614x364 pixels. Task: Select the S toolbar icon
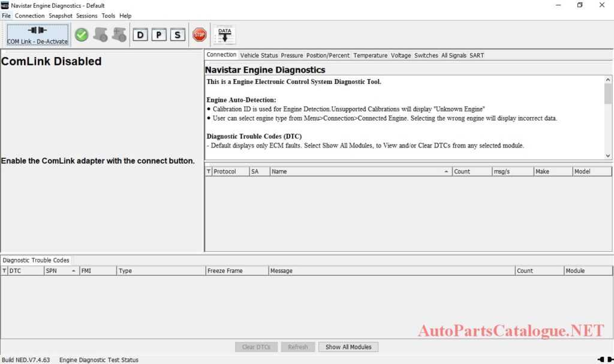coord(176,35)
